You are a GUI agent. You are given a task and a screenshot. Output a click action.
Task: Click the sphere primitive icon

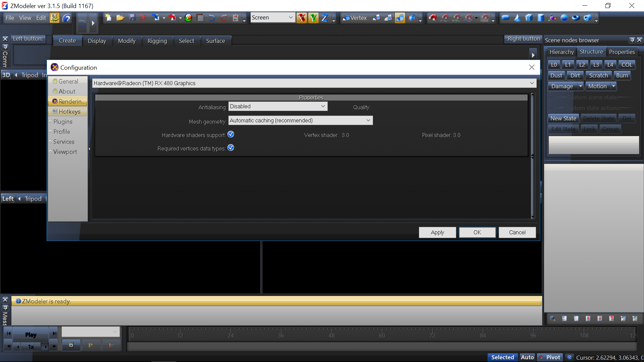564,18
